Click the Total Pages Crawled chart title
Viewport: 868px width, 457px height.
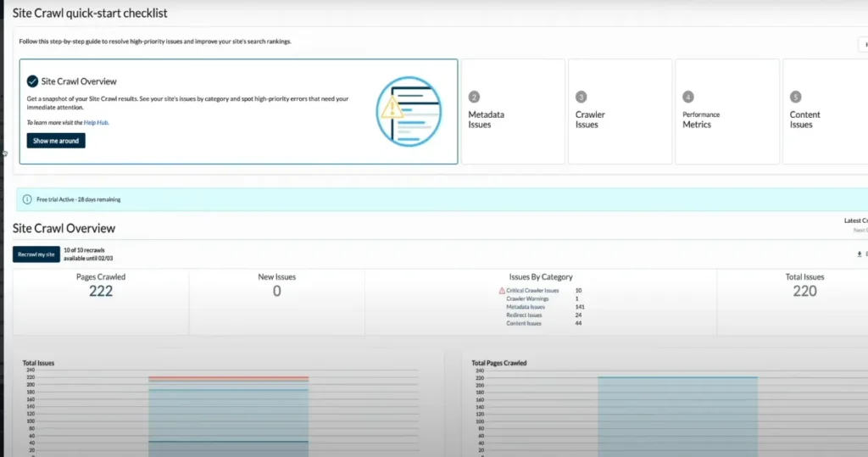(498, 363)
